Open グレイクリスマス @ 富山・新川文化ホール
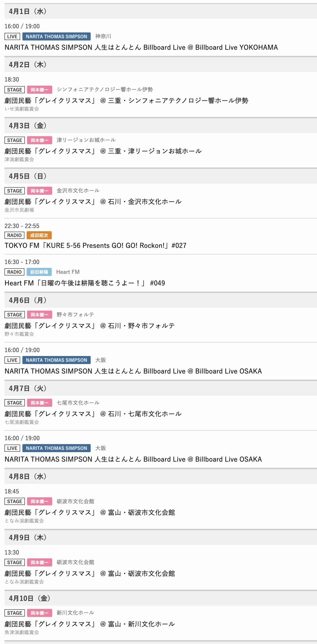The height and width of the screenshot is (644, 317). pyautogui.click(x=89, y=624)
